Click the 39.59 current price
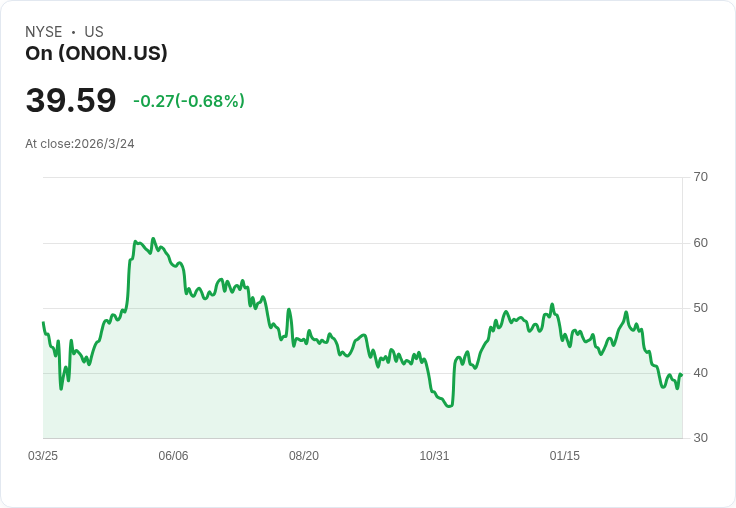The height and width of the screenshot is (508, 736). click(x=71, y=101)
